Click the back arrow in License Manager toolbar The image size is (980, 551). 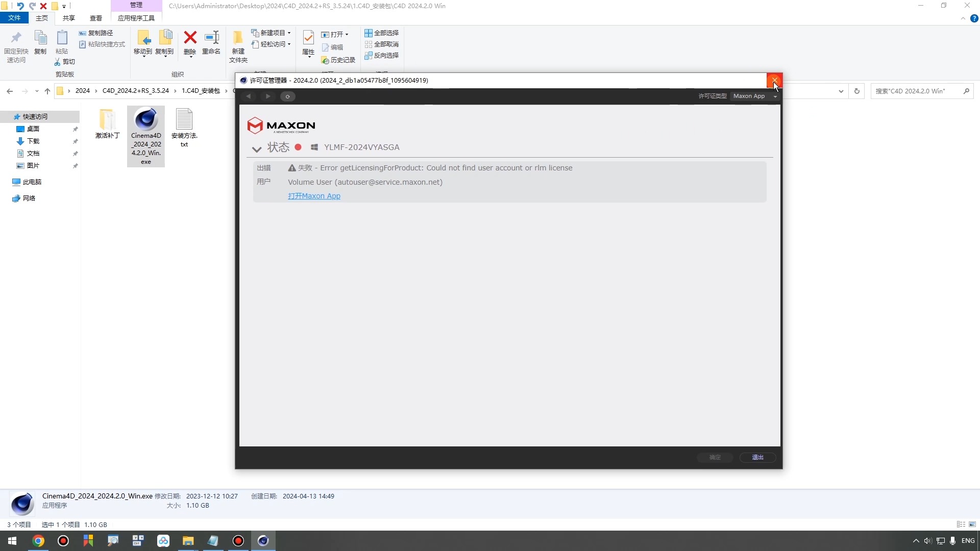(x=249, y=96)
